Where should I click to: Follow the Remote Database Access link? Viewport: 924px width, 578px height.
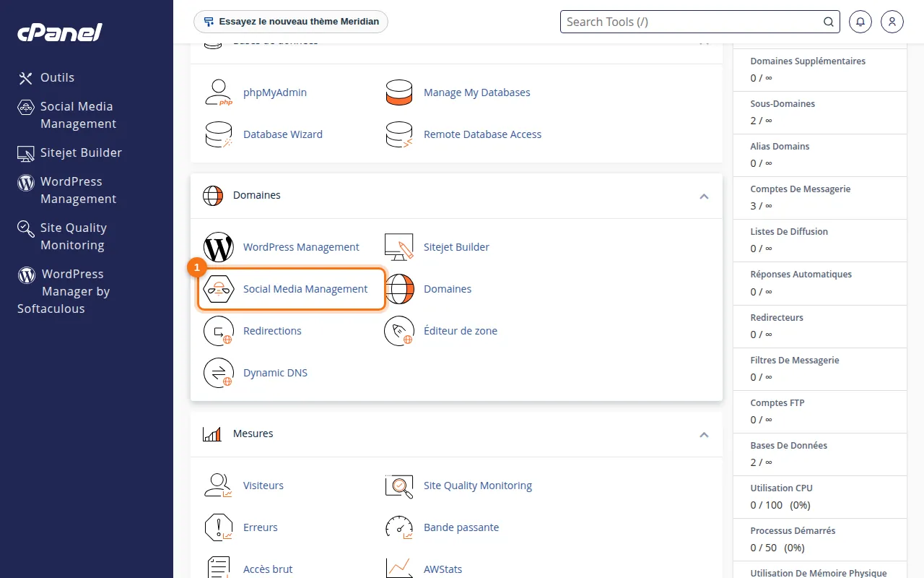point(482,134)
